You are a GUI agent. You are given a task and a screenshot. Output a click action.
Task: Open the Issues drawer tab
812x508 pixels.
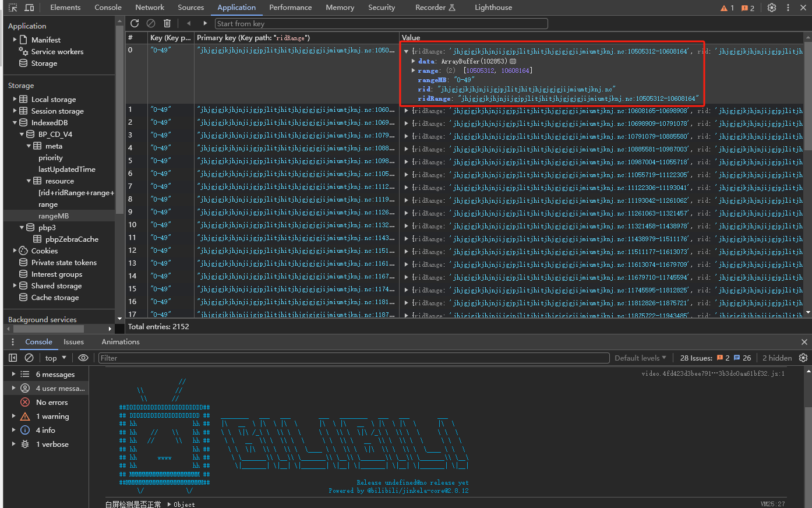73,342
